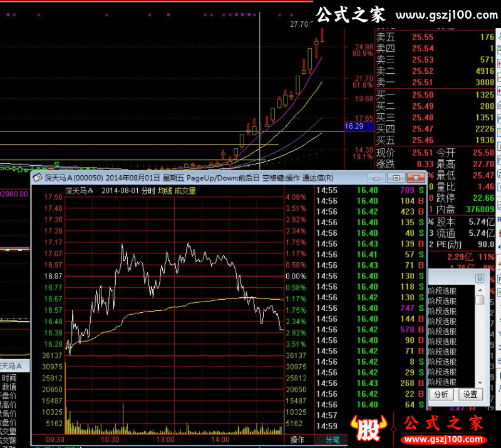The width and height of the screenshot is (501, 448).
Task: Click the 时间 row in left info panel
Action: pyautogui.click(x=9, y=378)
